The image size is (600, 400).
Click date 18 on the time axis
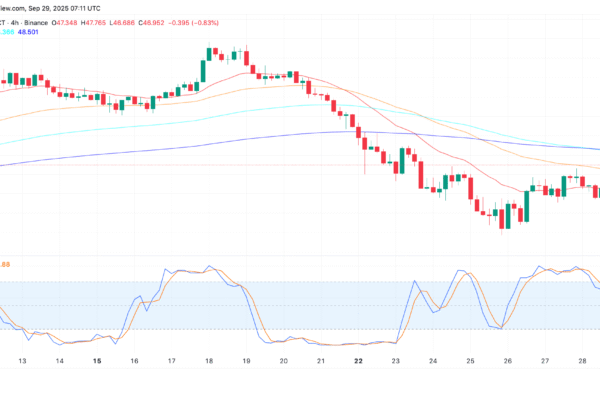point(209,360)
